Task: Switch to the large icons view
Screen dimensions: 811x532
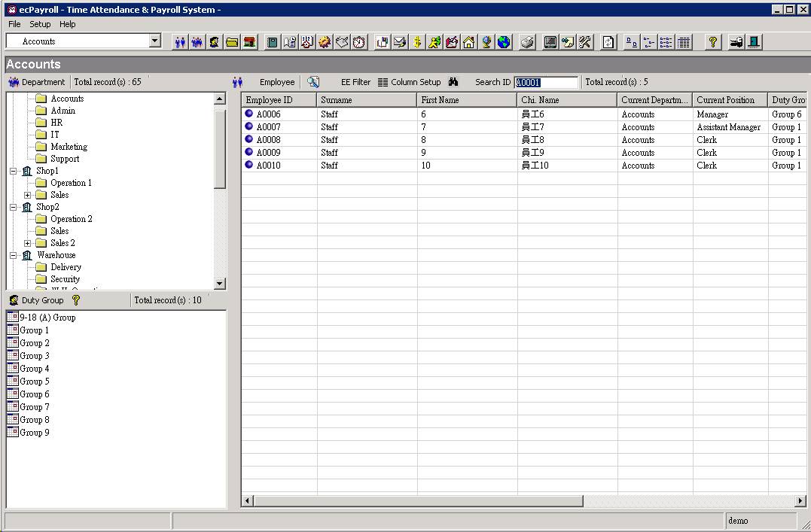Action: [632, 42]
